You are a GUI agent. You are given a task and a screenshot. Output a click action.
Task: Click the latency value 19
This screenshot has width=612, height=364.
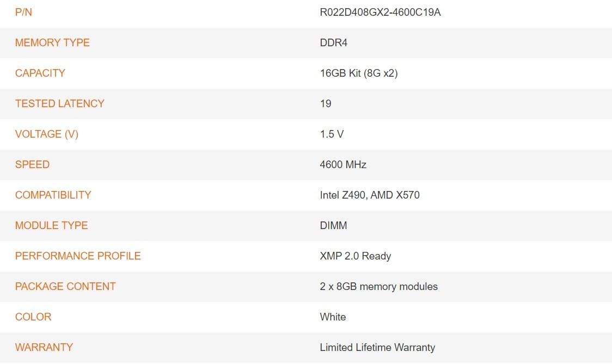click(x=326, y=103)
